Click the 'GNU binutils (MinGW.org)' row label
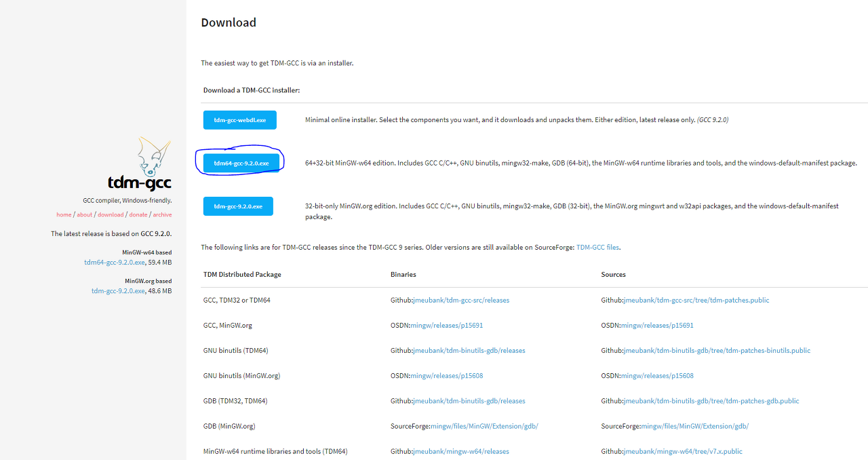The image size is (868, 460). point(241,375)
